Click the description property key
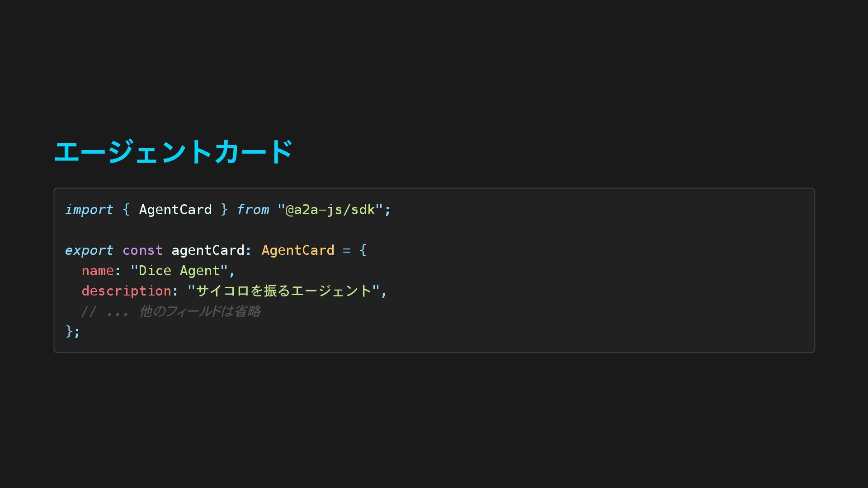868x488 pixels. point(127,291)
